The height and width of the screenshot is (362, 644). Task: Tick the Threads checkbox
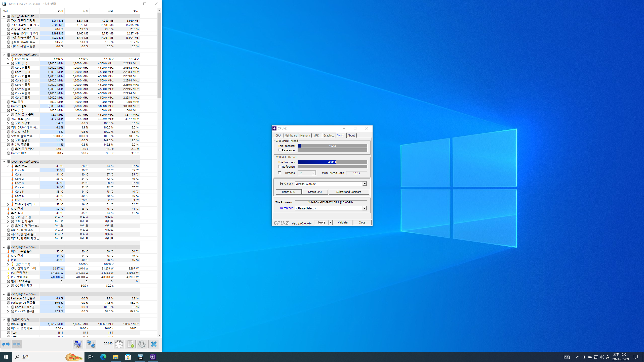[279, 173]
